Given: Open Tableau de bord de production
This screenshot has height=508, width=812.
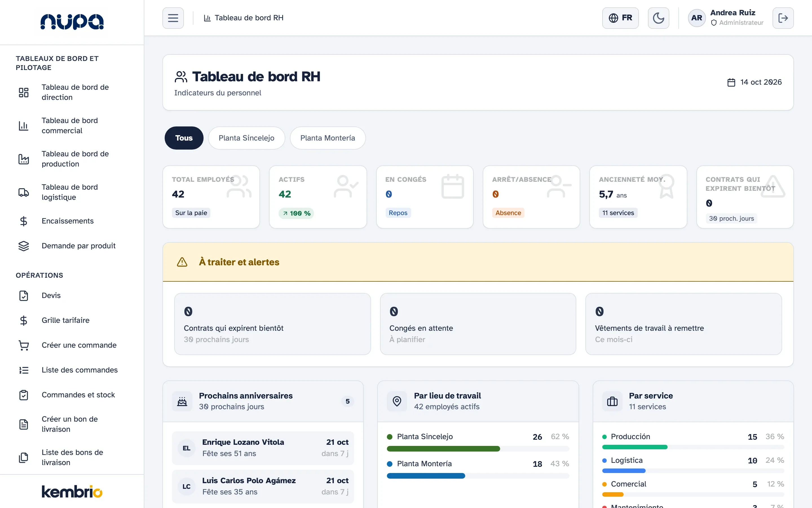Looking at the screenshot, I should [72, 159].
